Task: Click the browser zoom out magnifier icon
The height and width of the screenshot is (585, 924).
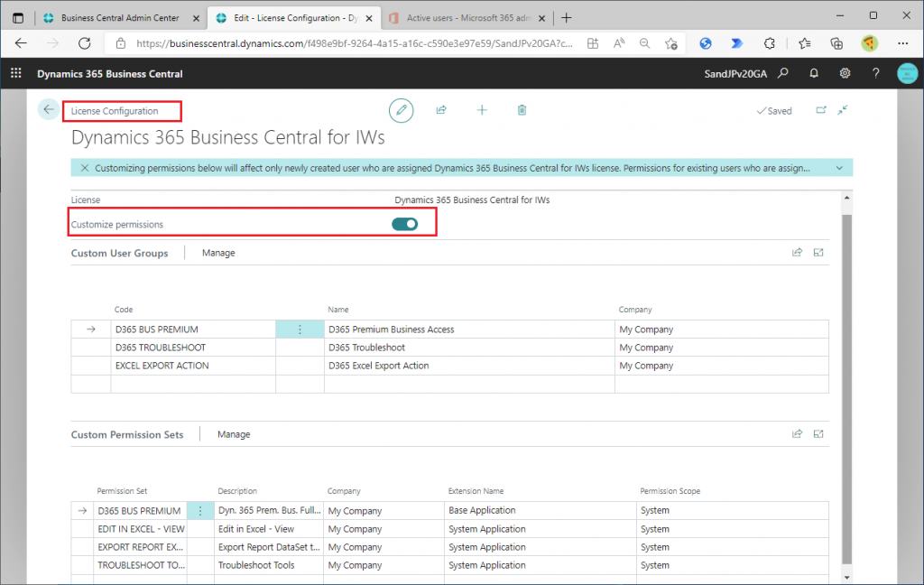Action: (x=644, y=43)
